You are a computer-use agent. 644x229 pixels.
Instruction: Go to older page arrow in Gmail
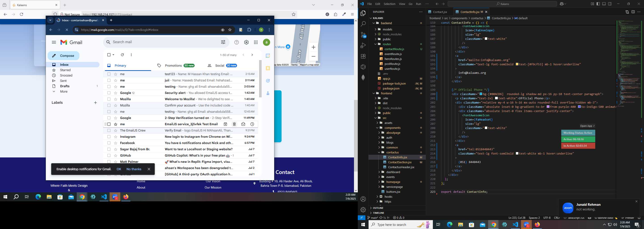252,55
